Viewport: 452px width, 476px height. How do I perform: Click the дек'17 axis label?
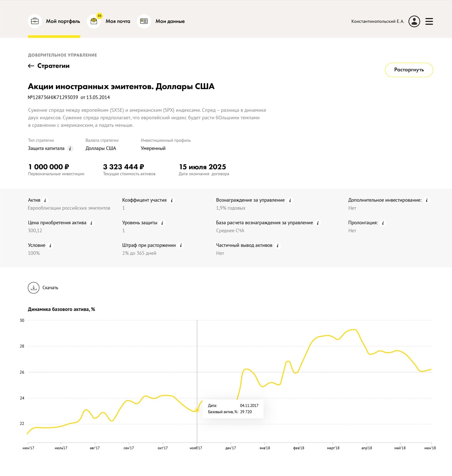point(231,448)
